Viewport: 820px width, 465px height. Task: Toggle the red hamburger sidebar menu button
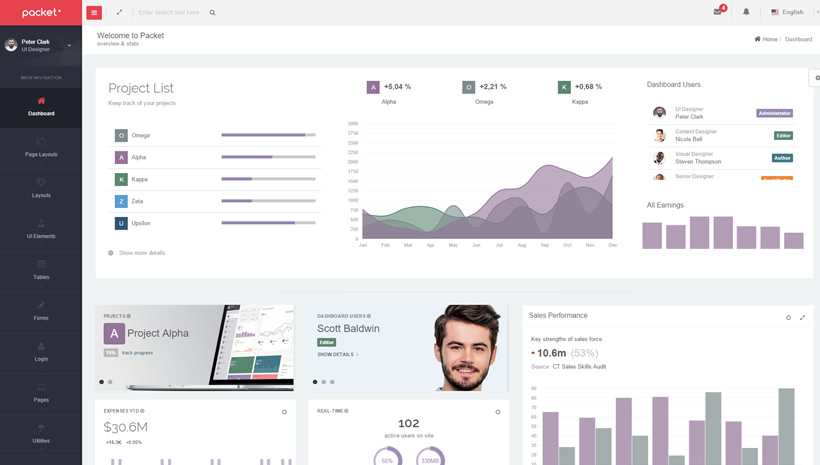pos(94,12)
